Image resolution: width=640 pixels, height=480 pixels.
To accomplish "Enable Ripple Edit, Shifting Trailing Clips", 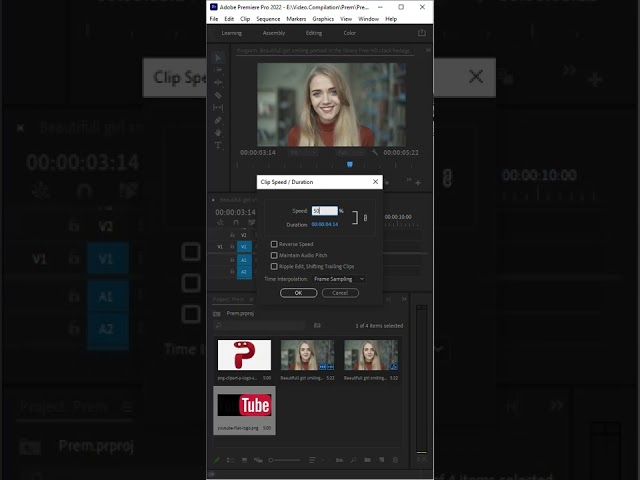I will coord(274,266).
